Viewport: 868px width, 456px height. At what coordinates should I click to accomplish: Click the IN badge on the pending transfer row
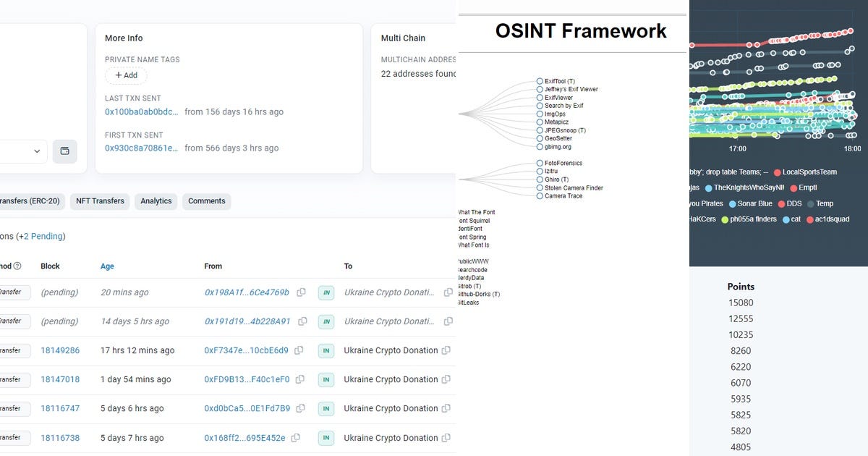point(325,292)
